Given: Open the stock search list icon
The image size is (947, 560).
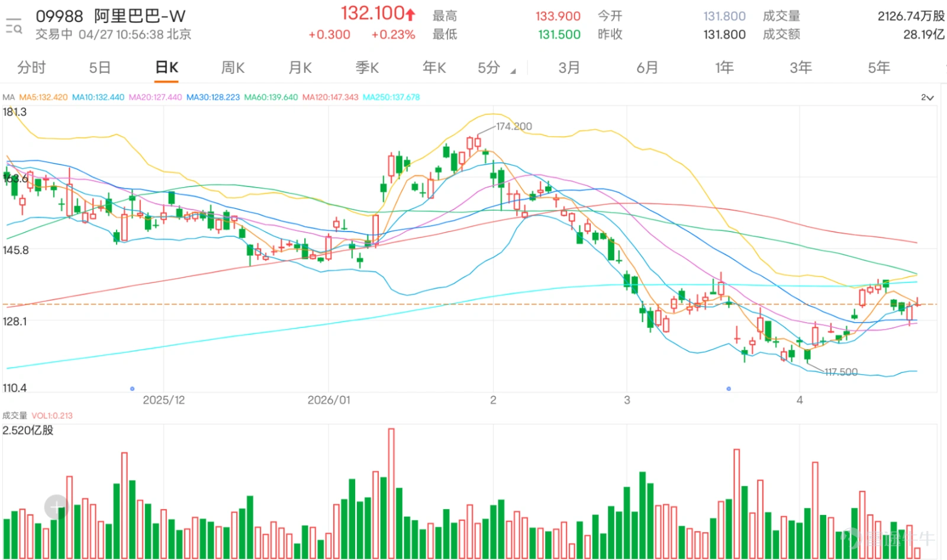Looking at the screenshot, I should click(x=14, y=26).
